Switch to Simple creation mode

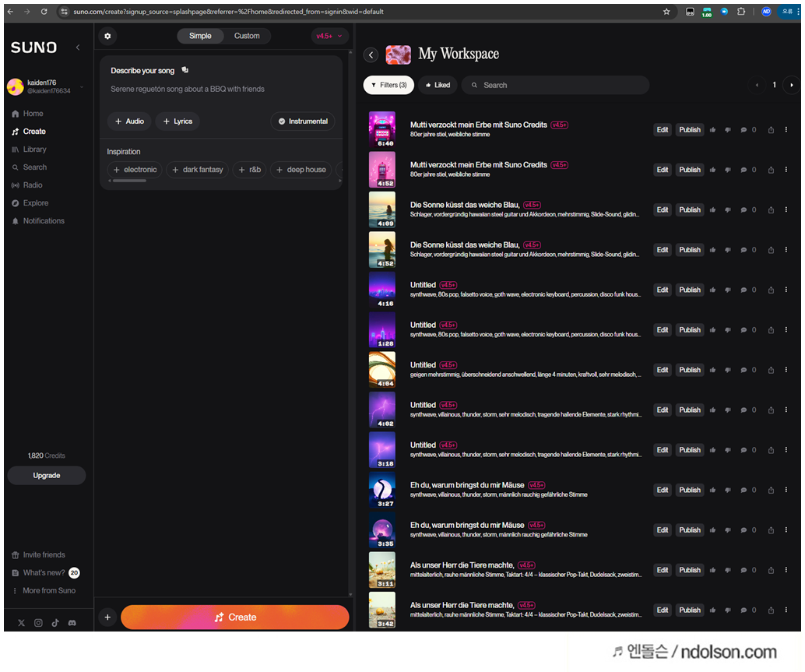coord(200,36)
